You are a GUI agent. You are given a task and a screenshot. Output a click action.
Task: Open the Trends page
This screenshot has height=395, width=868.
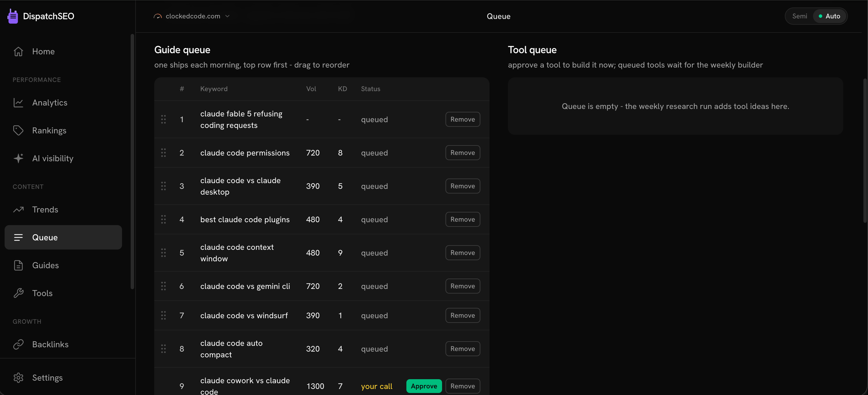coord(63,210)
